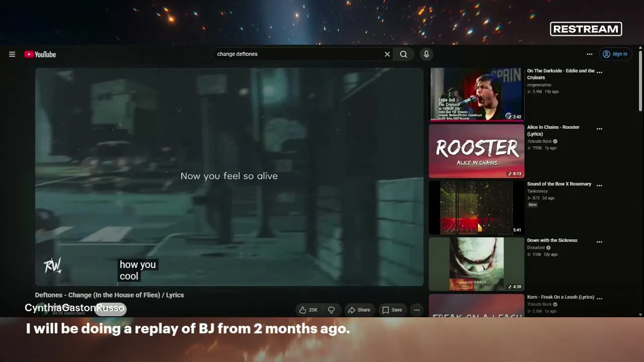
Task: Visit the Disturbed channel
Action: click(x=536, y=248)
